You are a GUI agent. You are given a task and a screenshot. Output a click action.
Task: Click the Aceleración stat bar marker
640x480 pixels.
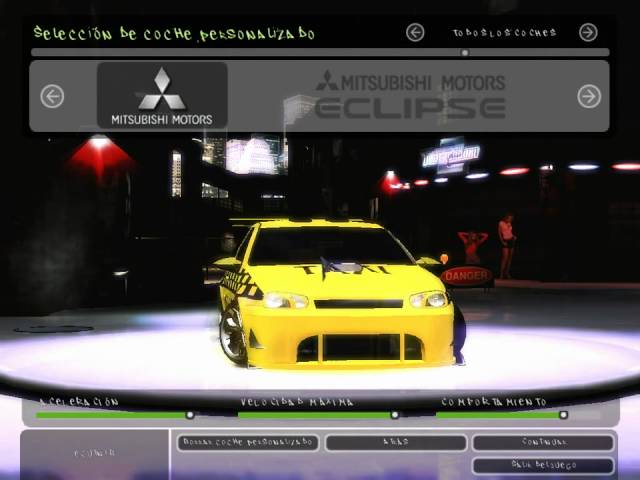190,415
